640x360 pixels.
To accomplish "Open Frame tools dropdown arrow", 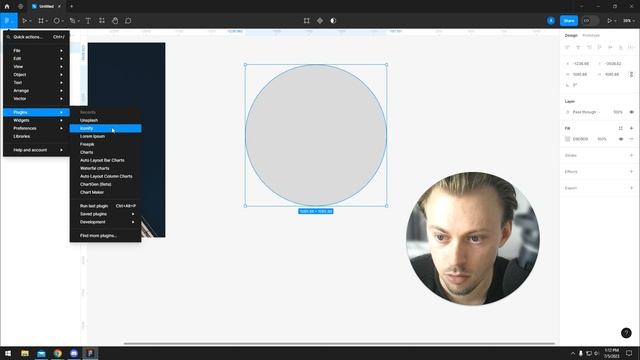I will point(47,21).
